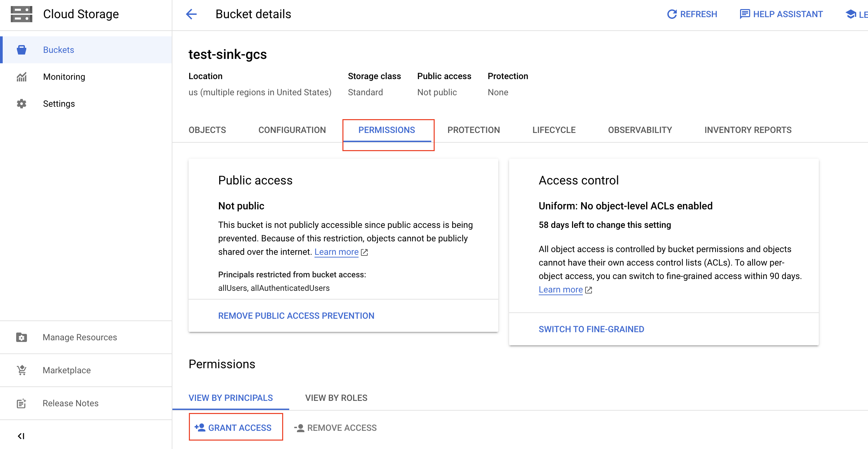Click the Marketplace cart icon
Image resolution: width=868 pixels, height=449 pixels.
click(x=22, y=370)
